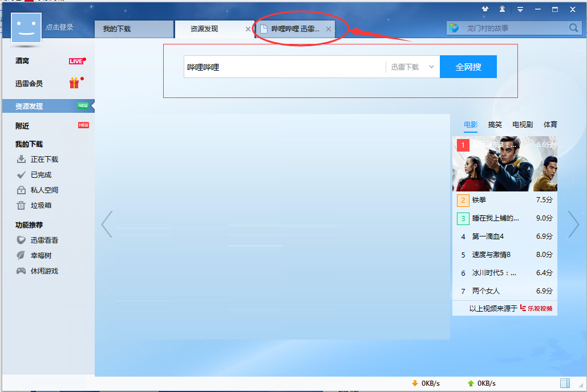Click the 哔哩哔哩 search input field
Viewport: 587px width, 392px height.
(x=285, y=67)
